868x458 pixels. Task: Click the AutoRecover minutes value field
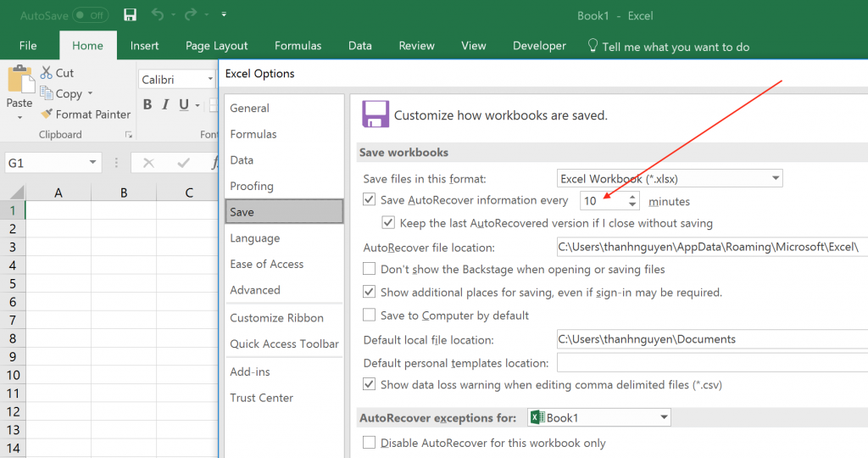(603, 200)
